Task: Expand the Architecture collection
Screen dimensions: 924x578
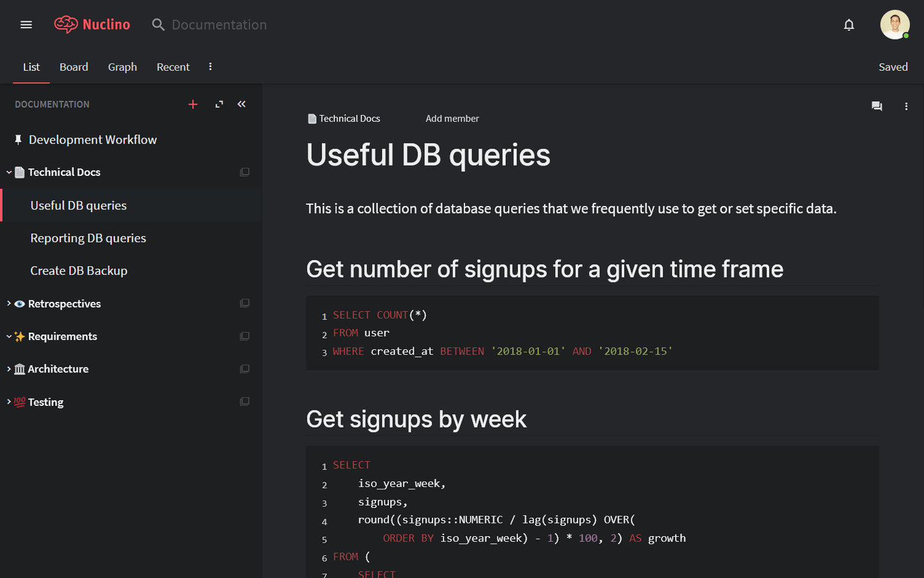Action: point(9,369)
